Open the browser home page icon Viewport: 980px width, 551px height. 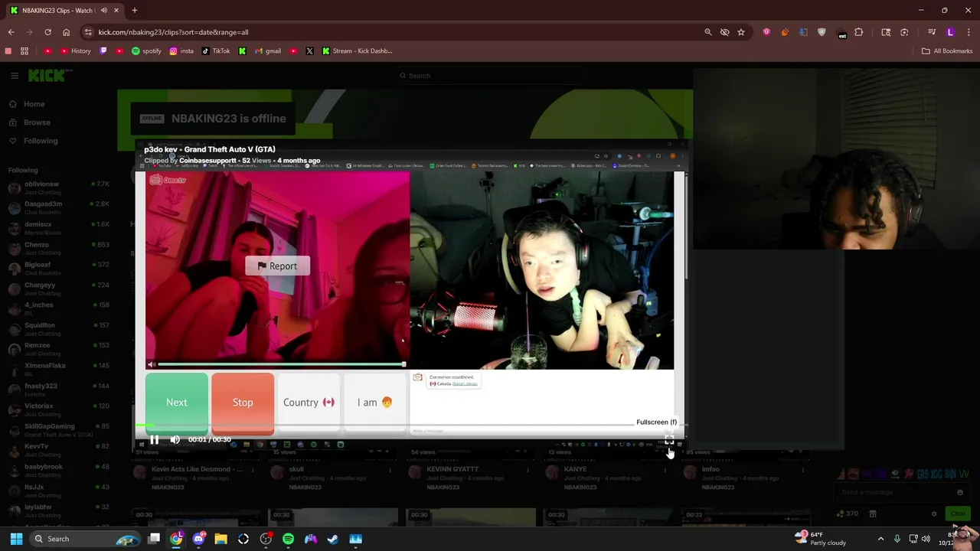[x=66, y=32]
